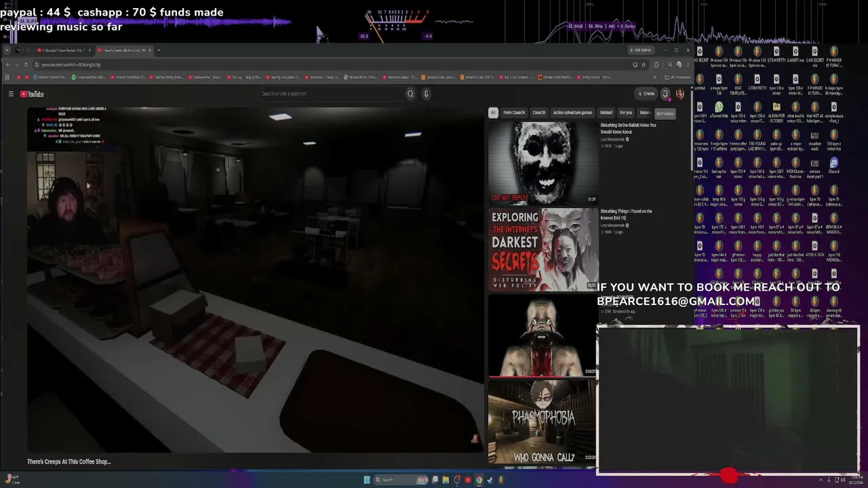
Task: Open the Ask Gemini button
Action: [641, 50]
